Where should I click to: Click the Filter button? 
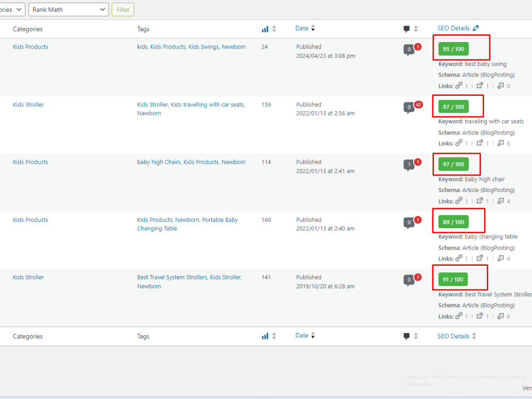tap(123, 10)
